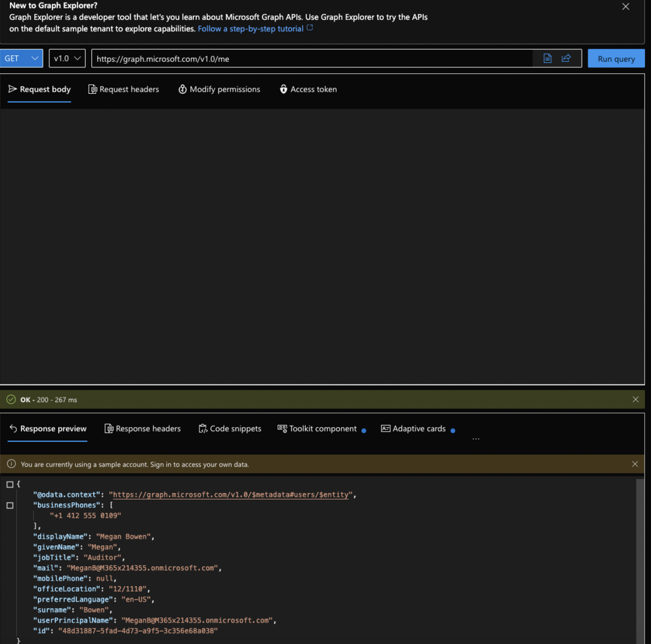Open the Access token tab
The width and height of the screenshot is (651, 644).
[308, 89]
